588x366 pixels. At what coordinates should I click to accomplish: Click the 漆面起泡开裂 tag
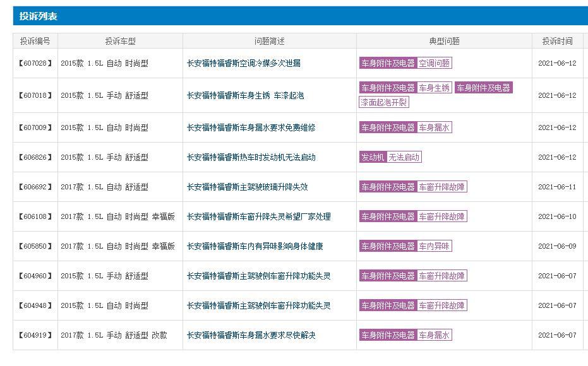click(x=383, y=102)
